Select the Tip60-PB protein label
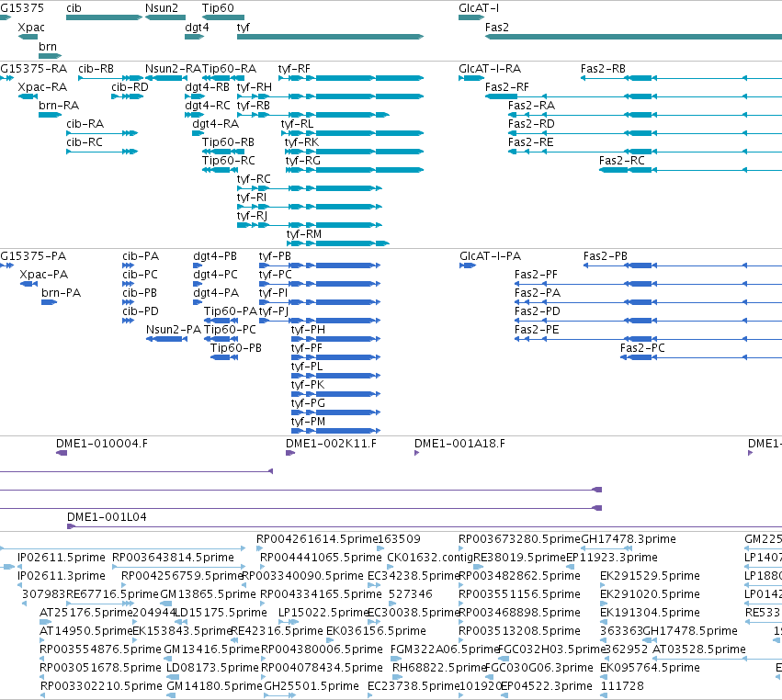Image resolution: width=782 pixels, height=700 pixels. 236,348
